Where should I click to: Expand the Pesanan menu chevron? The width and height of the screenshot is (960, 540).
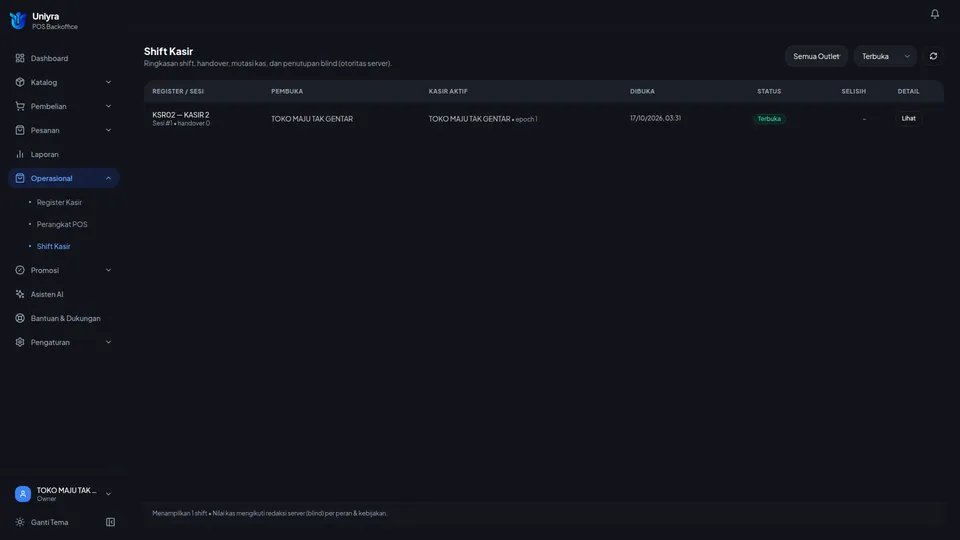pos(108,130)
